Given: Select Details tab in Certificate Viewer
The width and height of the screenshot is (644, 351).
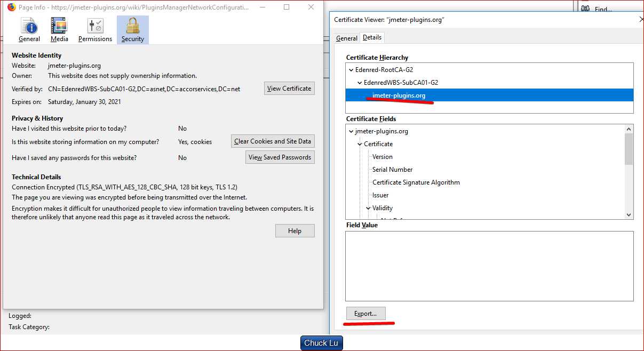Looking at the screenshot, I should [x=372, y=37].
